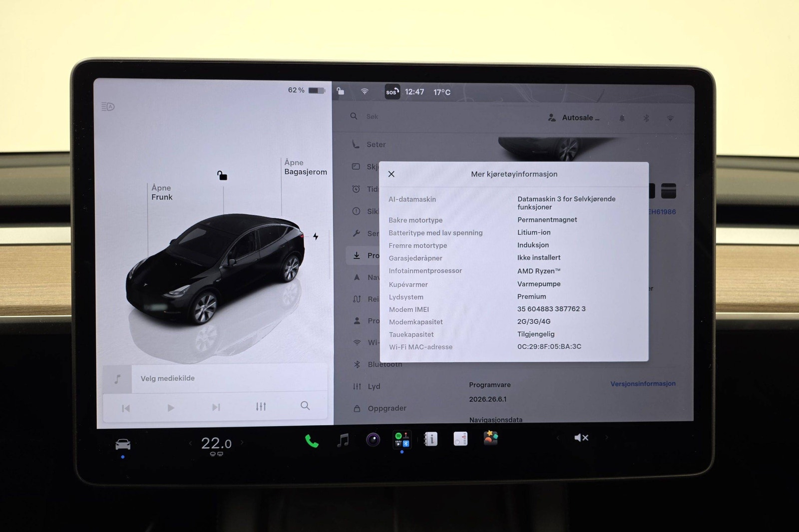
Task: Open the music note Media app
Action: 343,440
